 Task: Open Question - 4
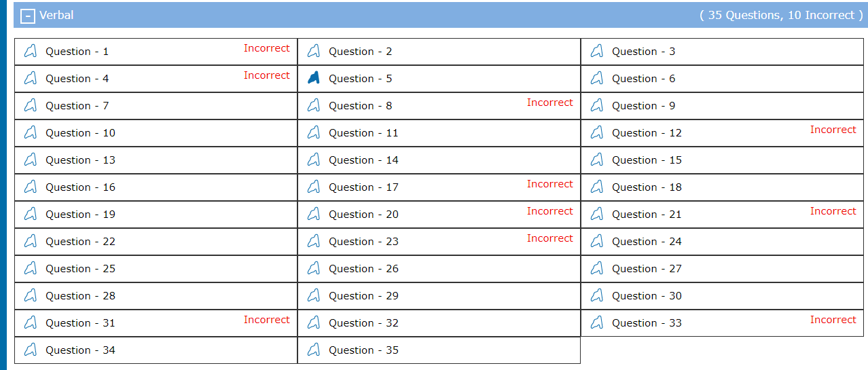[77, 79]
